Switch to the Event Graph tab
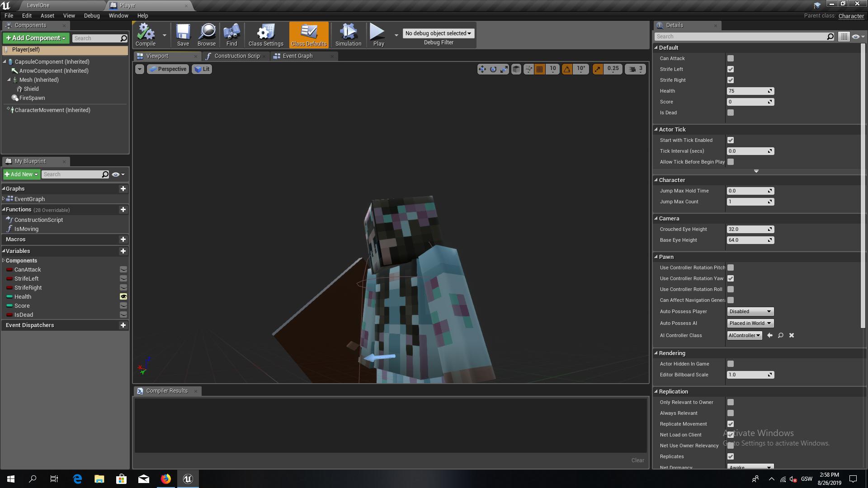 click(x=297, y=56)
